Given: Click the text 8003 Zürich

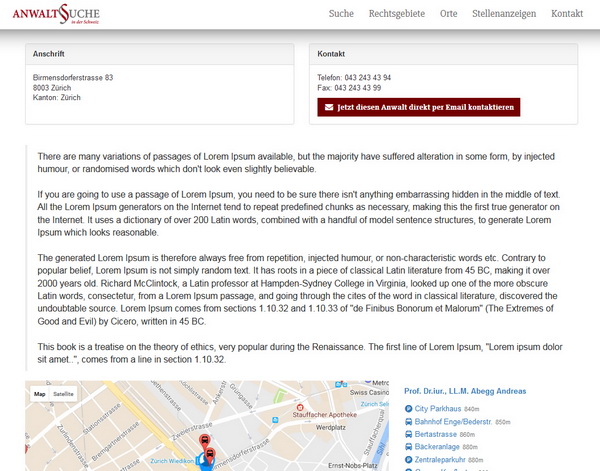Looking at the screenshot, I should click(52, 88).
